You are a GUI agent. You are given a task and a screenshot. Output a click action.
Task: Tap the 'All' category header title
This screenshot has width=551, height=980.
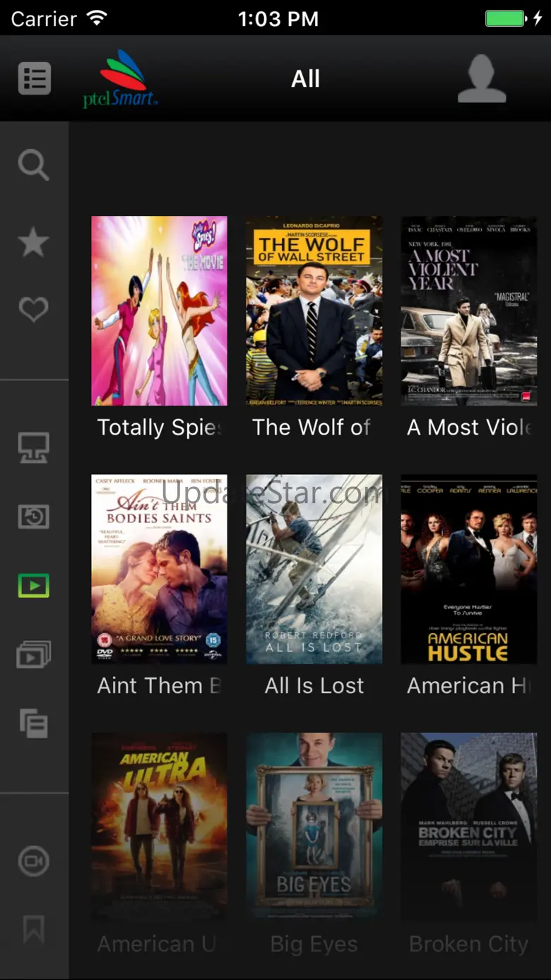(306, 78)
